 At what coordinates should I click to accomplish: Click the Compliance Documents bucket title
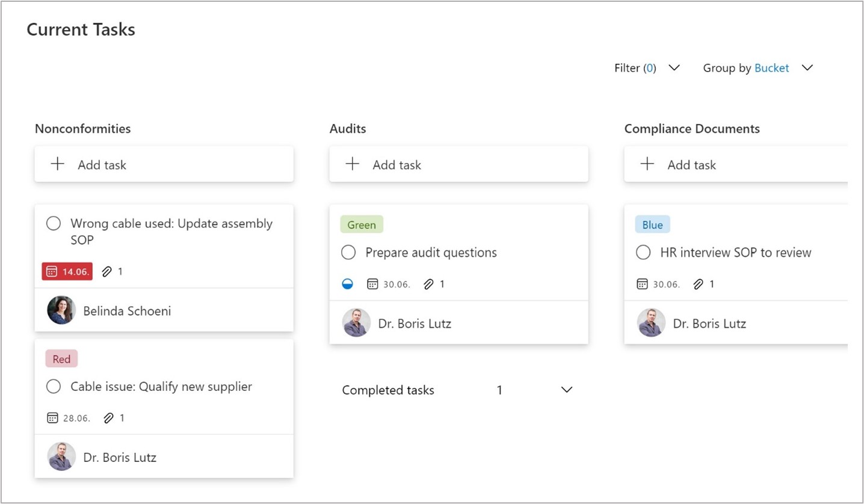[x=692, y=129]
